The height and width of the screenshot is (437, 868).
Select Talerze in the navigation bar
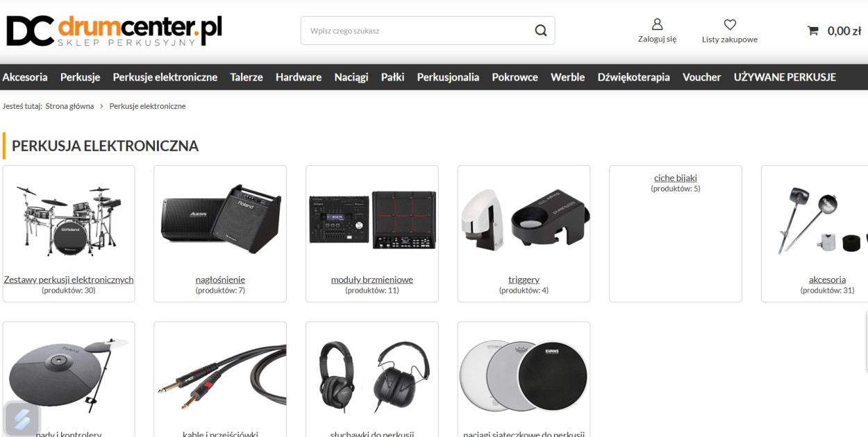pos(247,77)
